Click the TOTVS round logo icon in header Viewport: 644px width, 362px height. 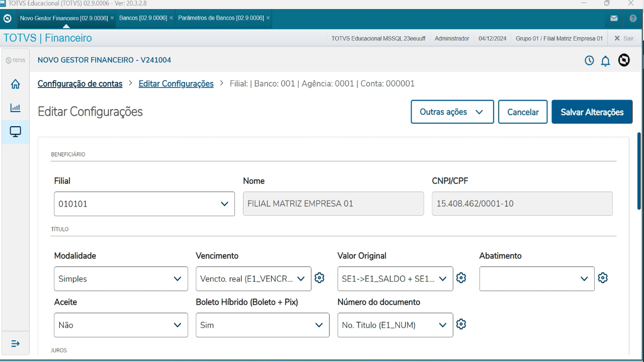pos(624,60)
